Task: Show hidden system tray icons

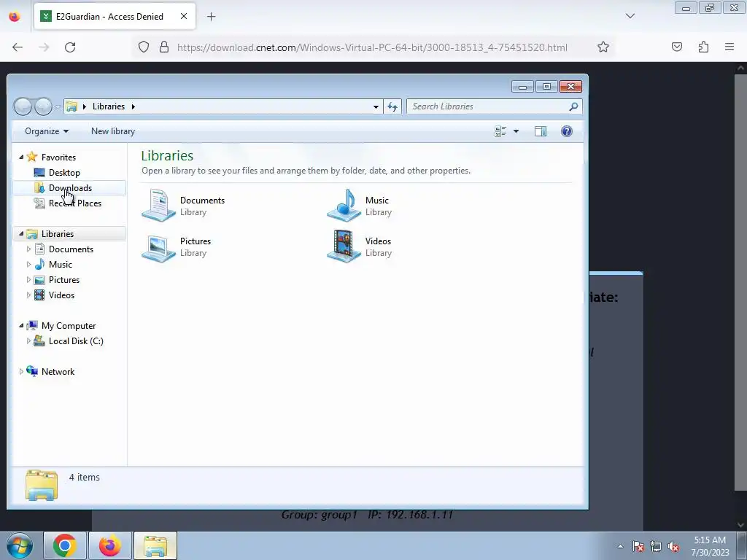Action: coord(620,546)
